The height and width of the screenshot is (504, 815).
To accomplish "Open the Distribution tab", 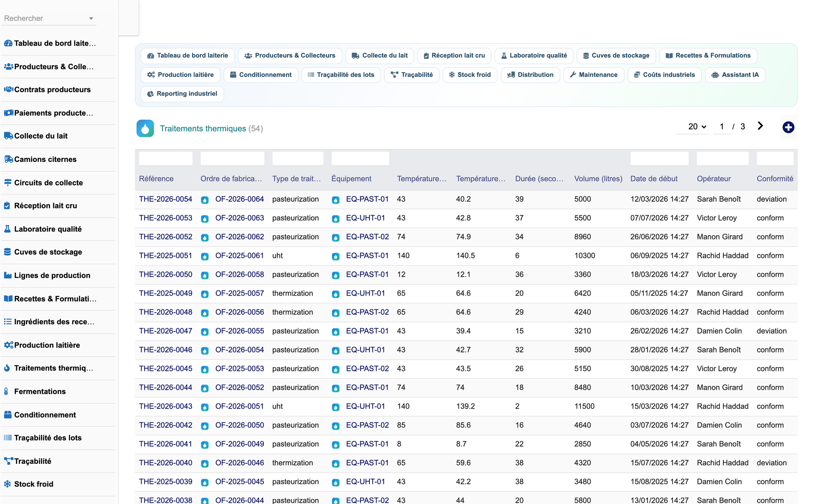I will coord(530,75).
